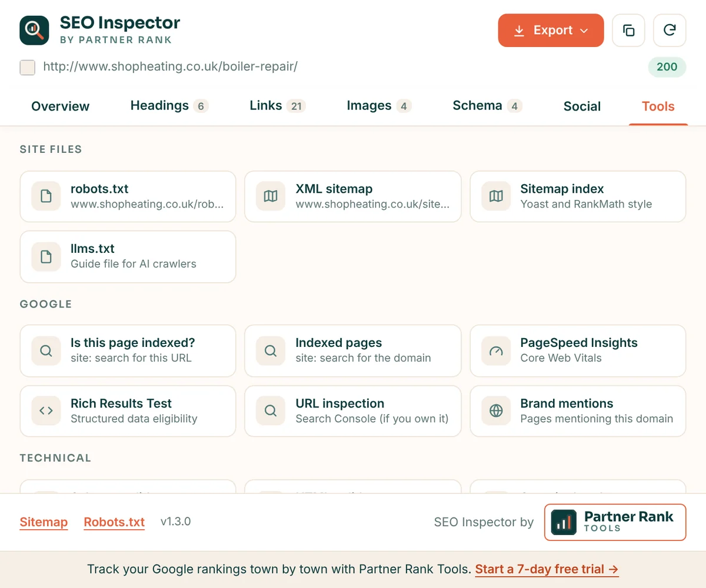Click the URL inspection search icon

pos(271,411)
